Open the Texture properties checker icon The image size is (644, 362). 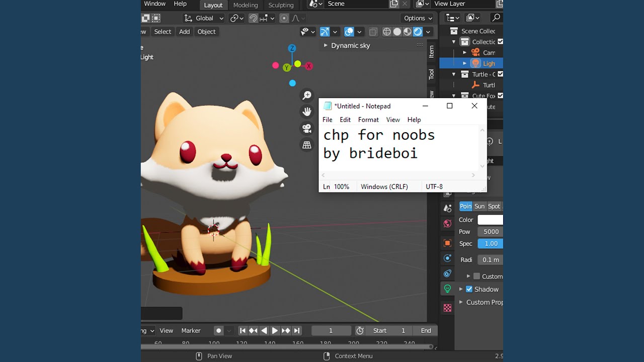pos(447,308)
